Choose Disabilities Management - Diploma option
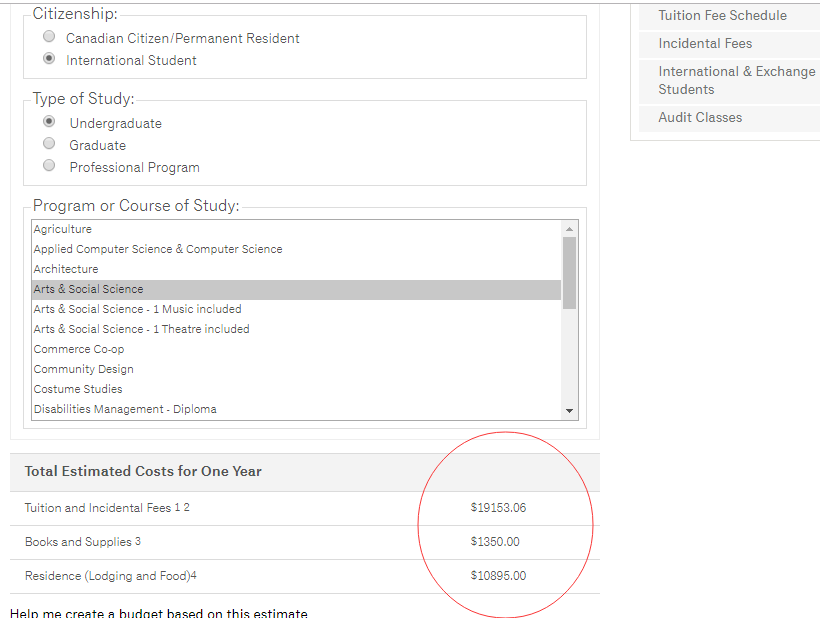 click(125, 409)
